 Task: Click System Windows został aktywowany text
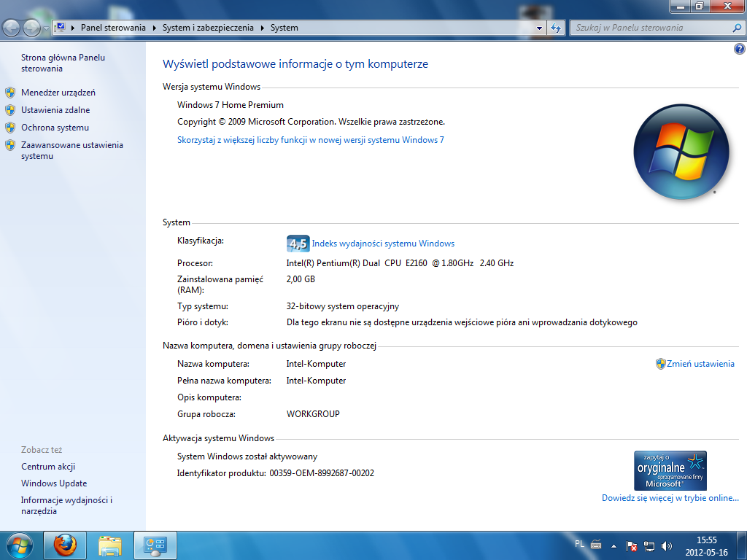pos(247,456)
